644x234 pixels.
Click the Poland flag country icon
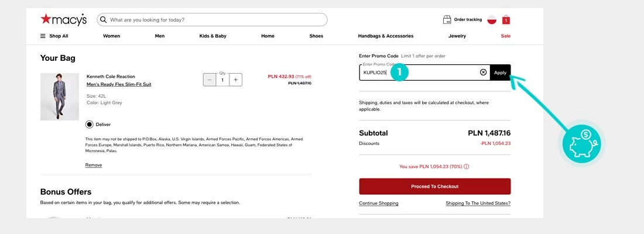[x=492, y=19]
